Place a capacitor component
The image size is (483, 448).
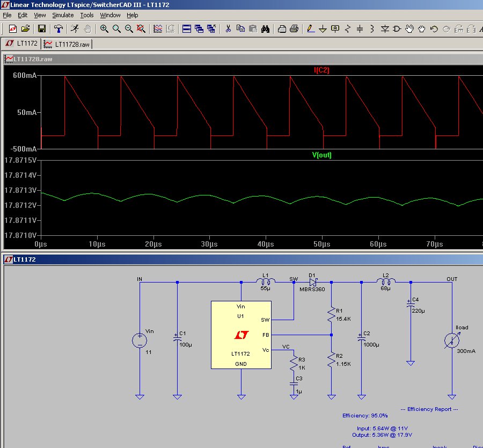(x=360, y=28)
